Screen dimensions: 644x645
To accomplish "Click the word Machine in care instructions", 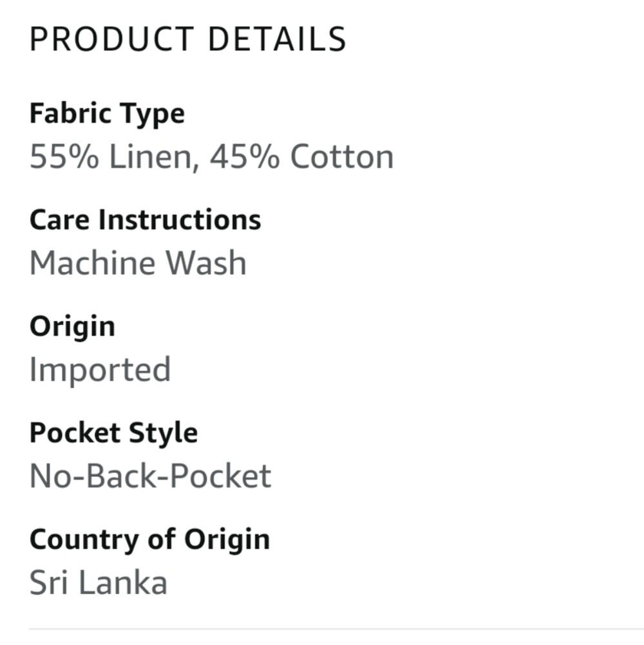I will tap(91, 263).
